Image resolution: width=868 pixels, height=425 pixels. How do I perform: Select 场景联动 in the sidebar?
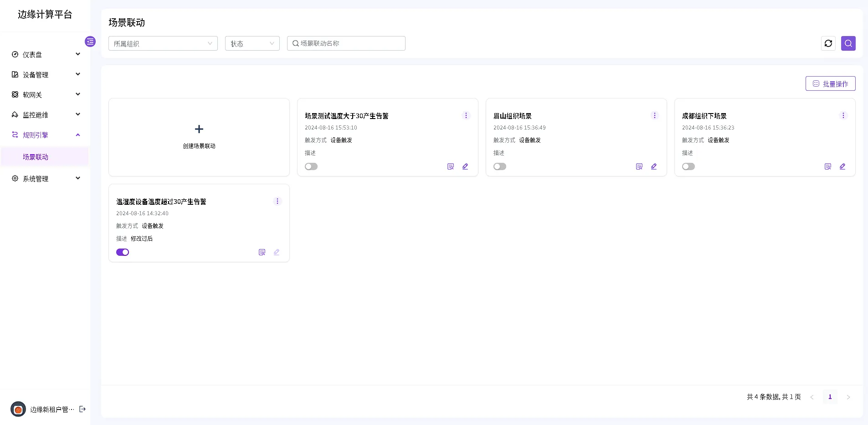tap(36, 157)
